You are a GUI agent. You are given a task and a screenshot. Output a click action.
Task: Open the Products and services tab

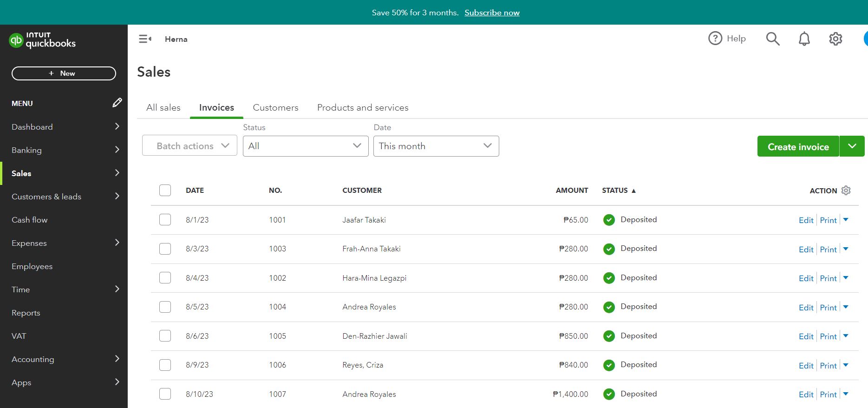coord(363,108)
